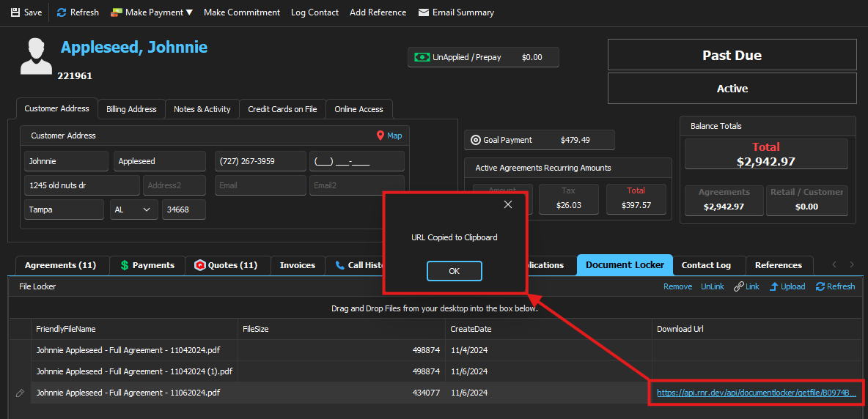Image resolution: width=868 pixels, height=419 pixels.
Task: Click the Email Summary envelope icon
Action: 424,12
